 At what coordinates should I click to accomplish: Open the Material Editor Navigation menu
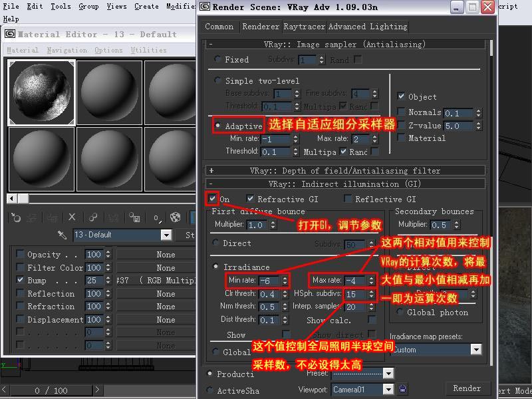(x=67, y=50)
